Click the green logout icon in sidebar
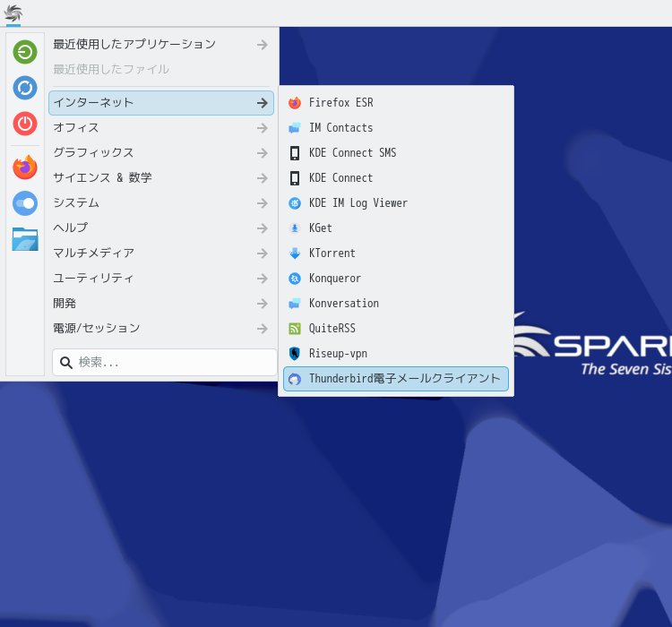672x627 pixels. (25, 52)
